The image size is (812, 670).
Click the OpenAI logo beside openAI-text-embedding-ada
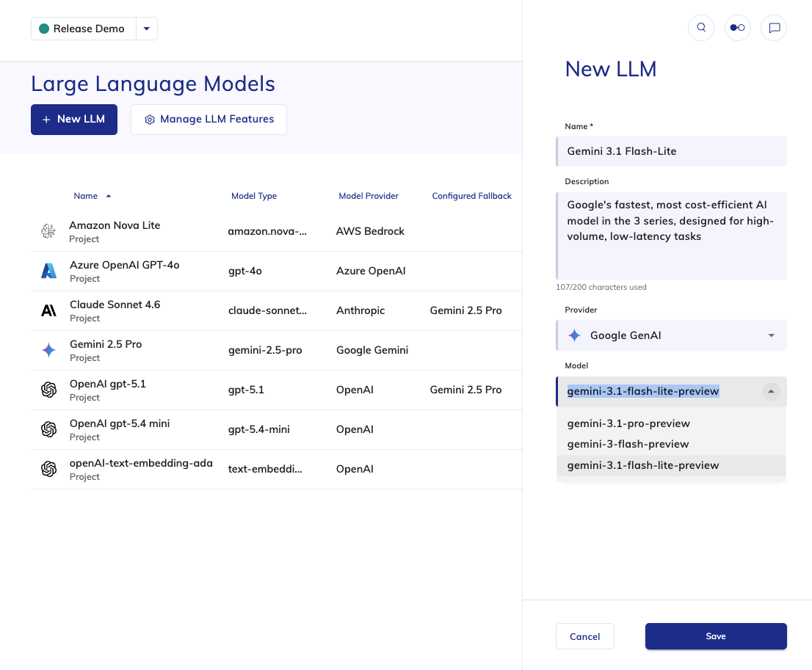48,469
